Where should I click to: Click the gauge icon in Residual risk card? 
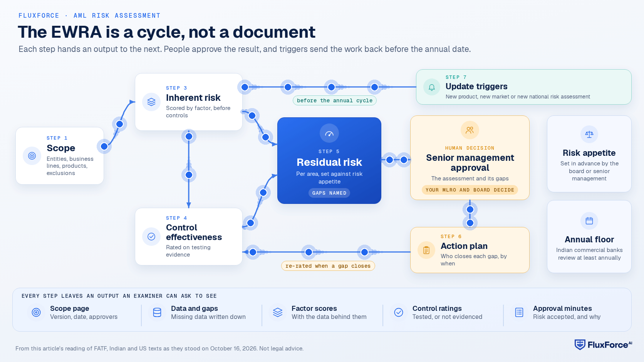click(329, 133)
